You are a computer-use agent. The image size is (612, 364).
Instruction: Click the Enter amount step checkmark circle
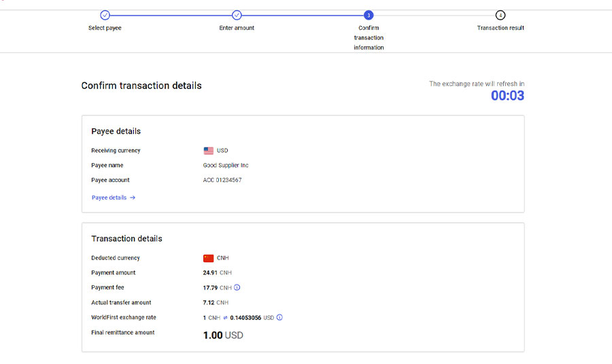pos(237,15)
